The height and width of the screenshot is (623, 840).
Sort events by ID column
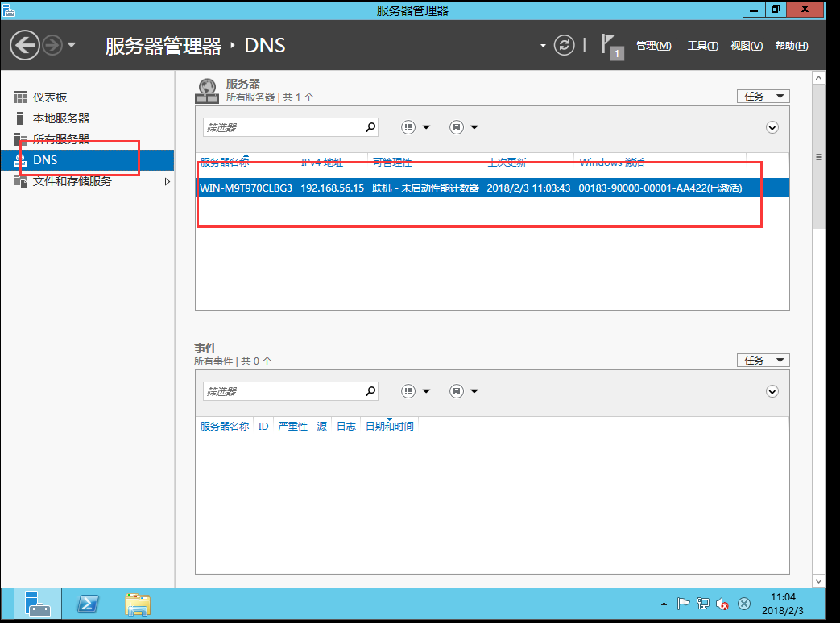[263, 426]
